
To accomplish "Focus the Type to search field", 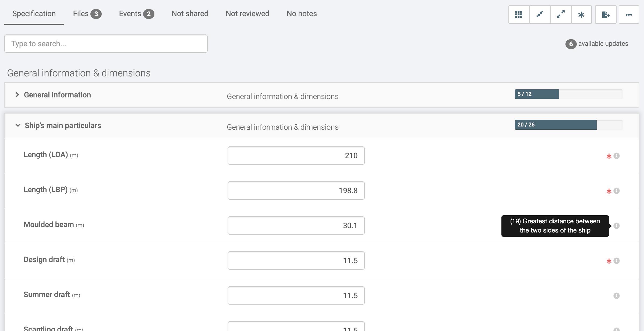I will [x=106, y=44].
